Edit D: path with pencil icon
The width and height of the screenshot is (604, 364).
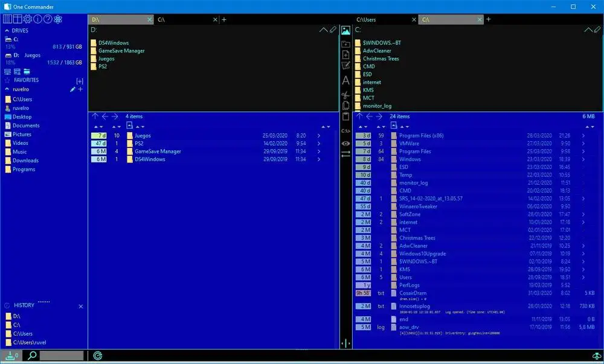(333, 30)
